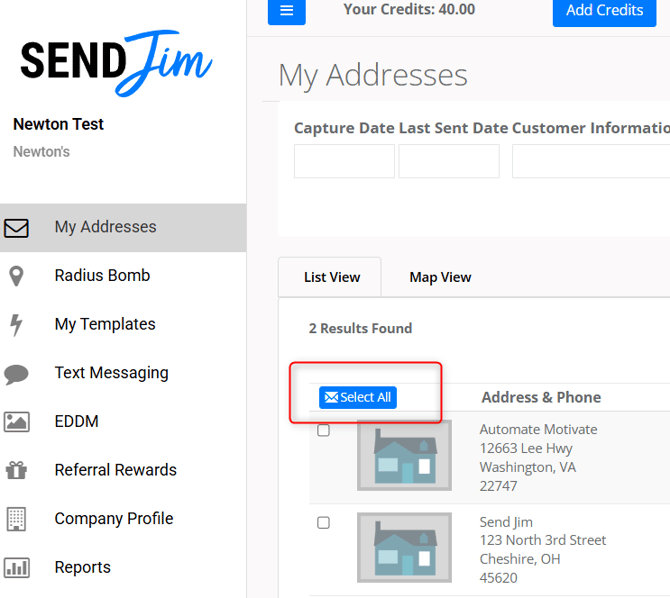Click the Customer Information filter field
This screenshot has width=670, height=598.
[x=591, y=161]
